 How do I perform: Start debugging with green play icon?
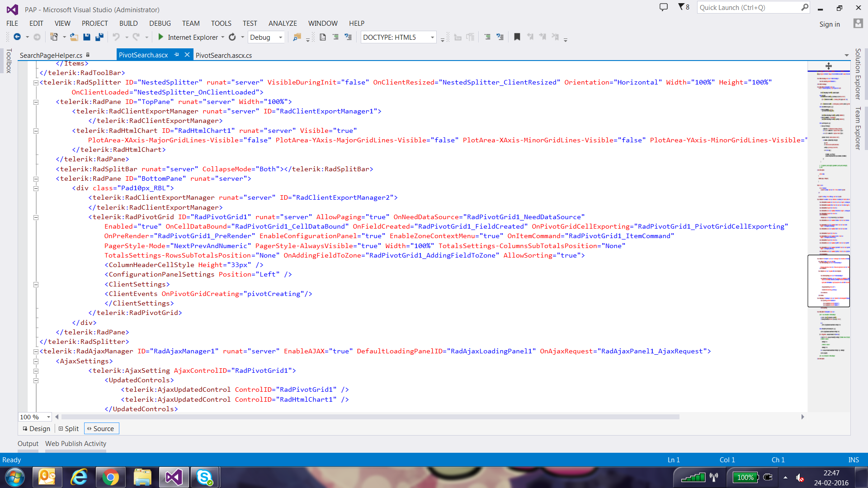pyautogui.click(x=160, y=37)
